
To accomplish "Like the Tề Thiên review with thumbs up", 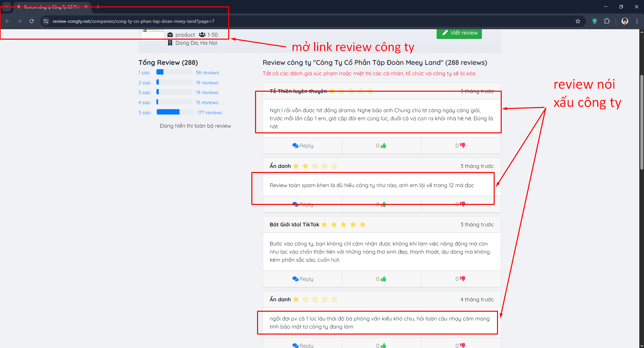I will [383, 146].
